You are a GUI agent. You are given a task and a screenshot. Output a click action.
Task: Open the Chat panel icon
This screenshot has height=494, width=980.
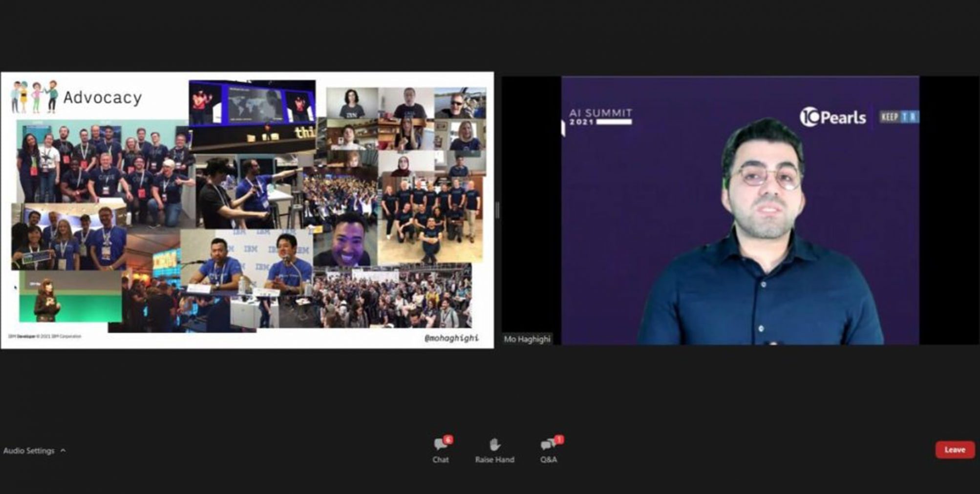coord(440,445)
